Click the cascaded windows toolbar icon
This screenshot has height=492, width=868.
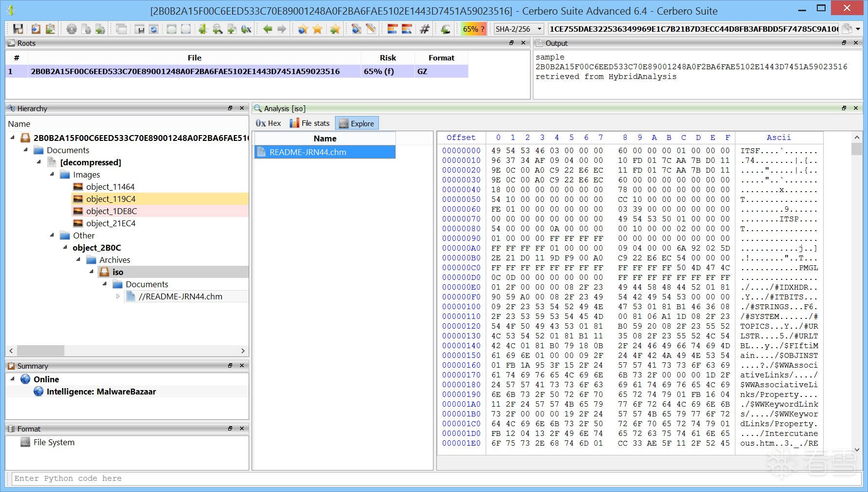coord(121,29)
